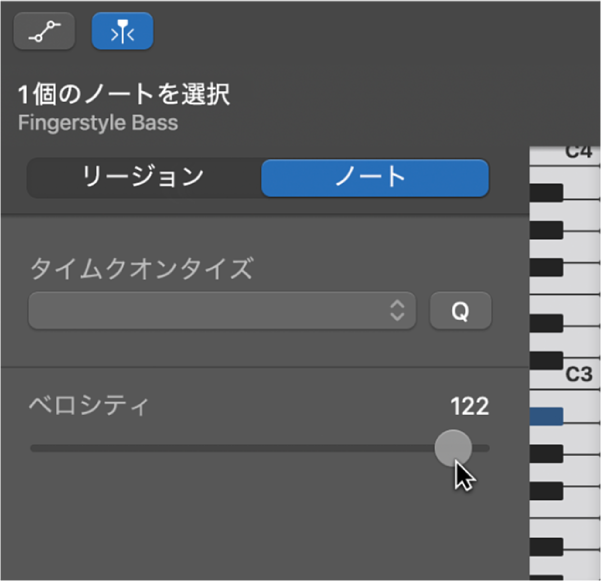Click the タイムクオンタイズ label

pyautogui.click(x=142, y=268)
